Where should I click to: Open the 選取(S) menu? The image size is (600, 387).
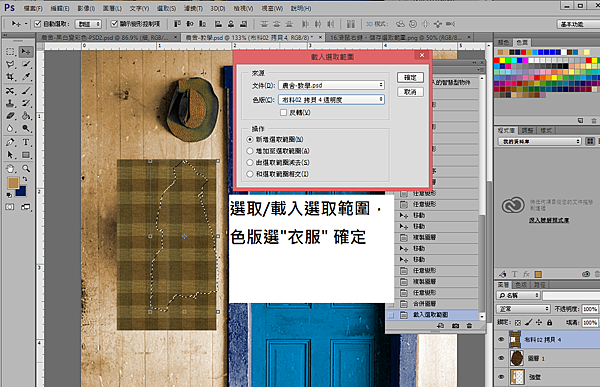[x=166, y=8]
